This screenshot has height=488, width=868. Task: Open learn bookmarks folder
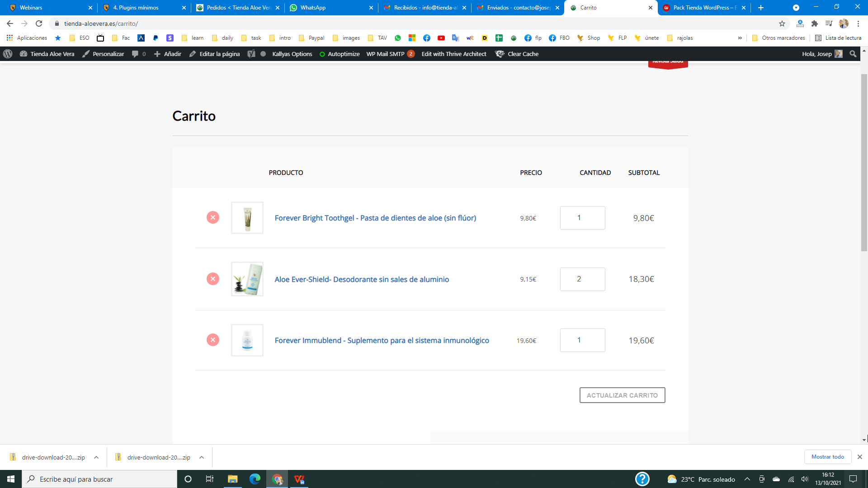point(193,38)
